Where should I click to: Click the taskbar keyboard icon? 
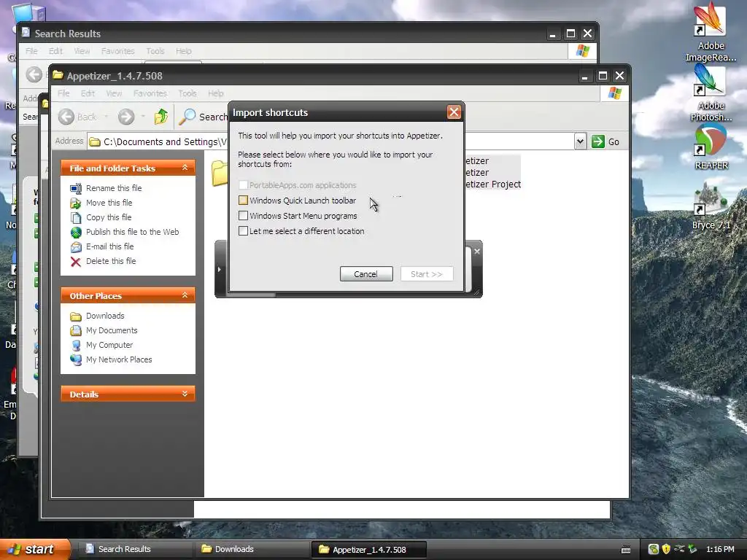coord(626,550)
